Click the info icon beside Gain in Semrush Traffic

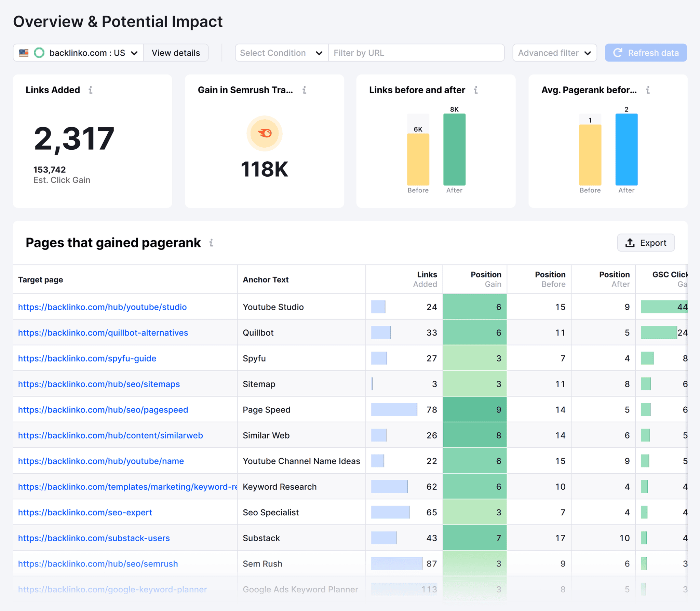(x=304, y=90)
